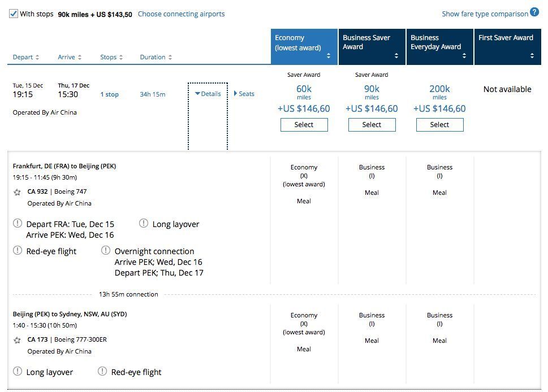The width and height of the screenshot is (548, 392).
Task: Select the 200k miles Business Everyday award
Action: [439, 125]
